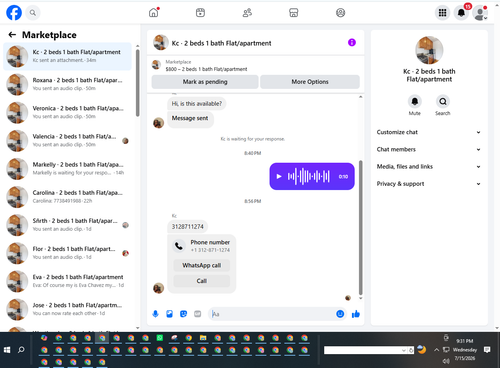Play the sent audio clip
500x368 pixels.
[x=279, y=176]
